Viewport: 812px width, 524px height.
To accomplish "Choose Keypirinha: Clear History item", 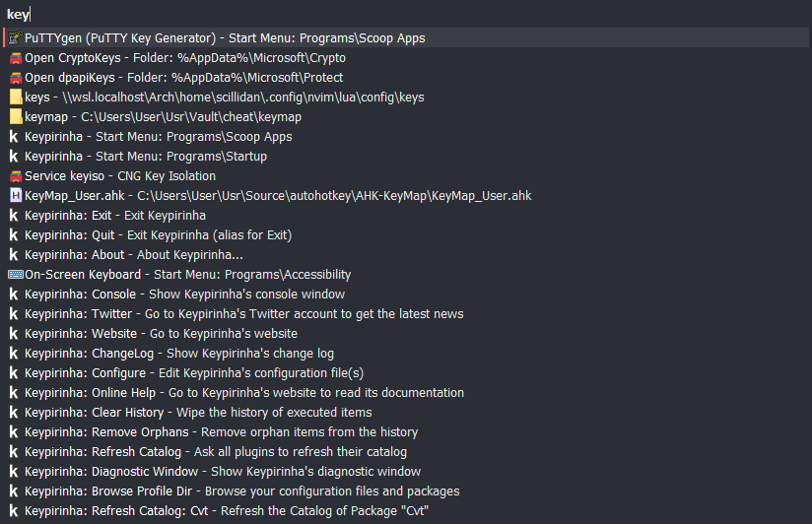I will click(x=406, y=412).
